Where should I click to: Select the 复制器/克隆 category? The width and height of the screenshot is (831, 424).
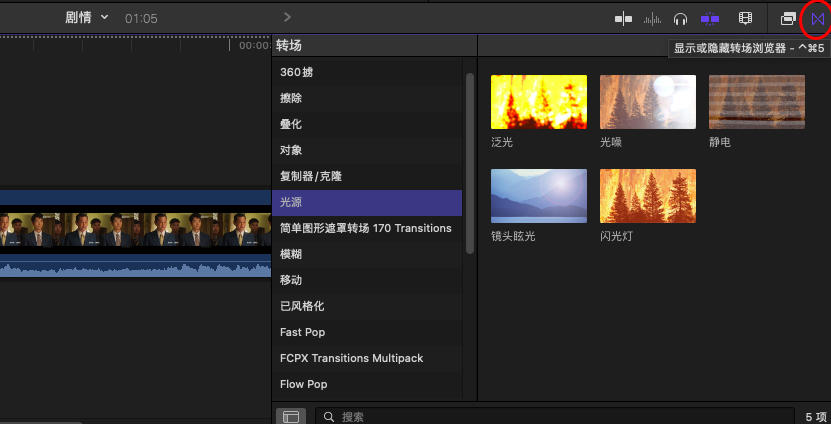[x=367, y=176]
